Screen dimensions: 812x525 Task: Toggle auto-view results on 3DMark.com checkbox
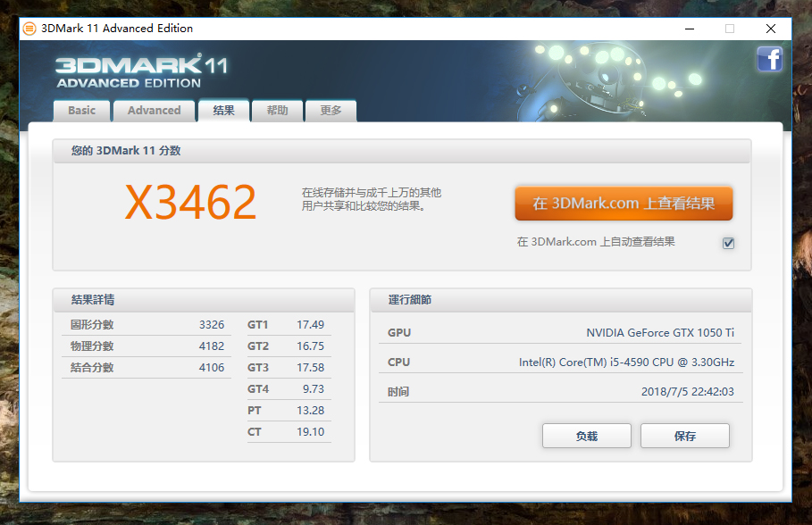pos(728,243)
